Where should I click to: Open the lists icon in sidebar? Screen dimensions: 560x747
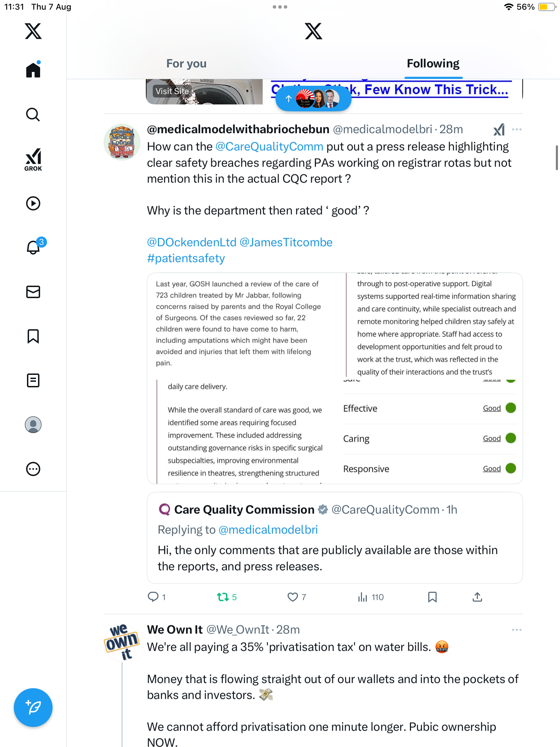pos(33,380)
